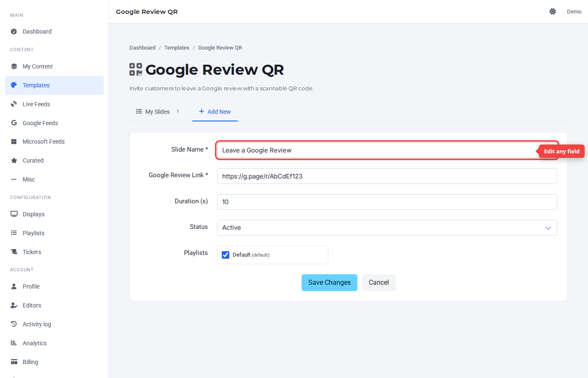This screenshot has width=588, height=378.
Task: Click the list icon on My Slides tab
Action: 139,111
